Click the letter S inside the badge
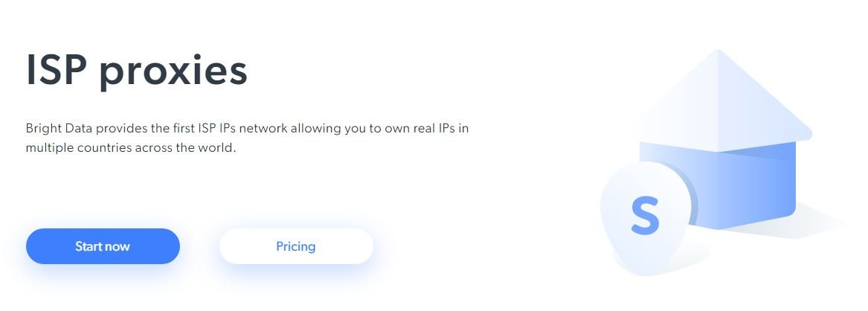 coord(644,215)
